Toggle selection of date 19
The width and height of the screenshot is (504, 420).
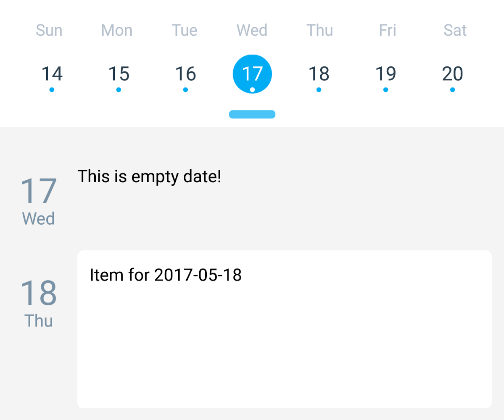[385, 73]
